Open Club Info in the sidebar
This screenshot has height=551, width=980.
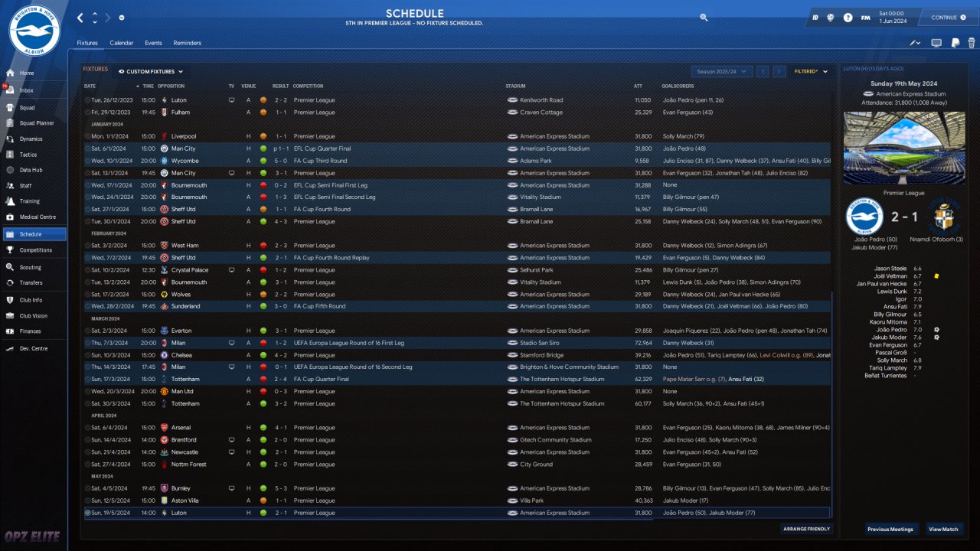34,300
